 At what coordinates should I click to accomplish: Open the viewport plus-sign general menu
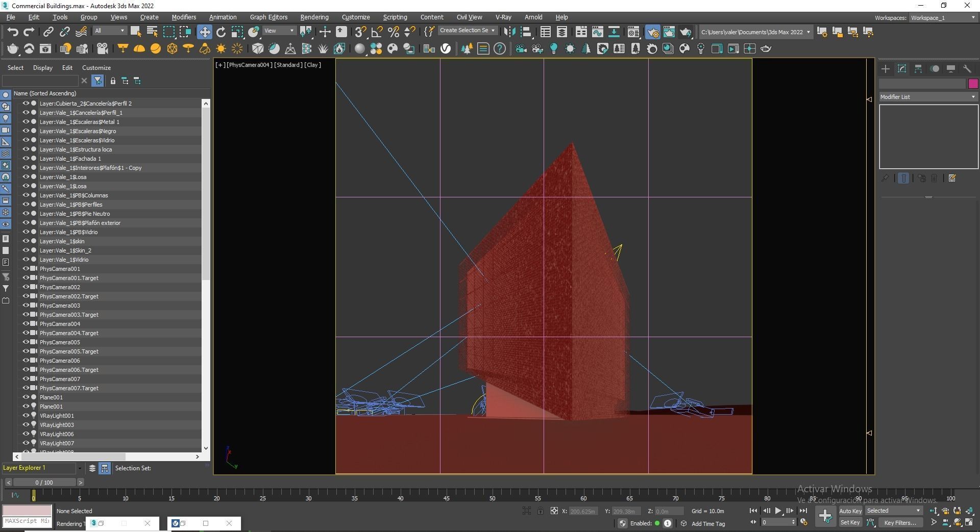[x=220, y=65]
